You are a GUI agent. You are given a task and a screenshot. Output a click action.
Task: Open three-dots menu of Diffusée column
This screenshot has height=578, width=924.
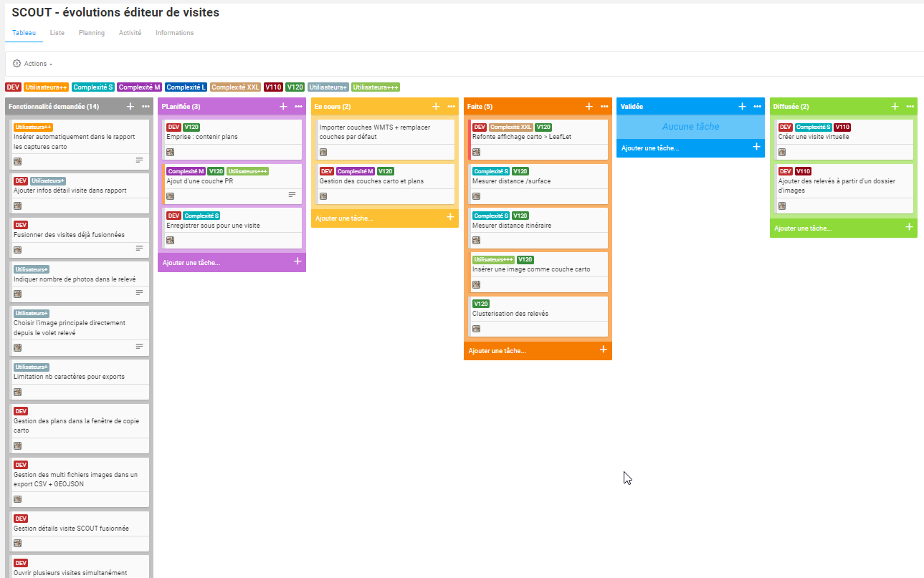pyautogui.click(x=910, y=106)
